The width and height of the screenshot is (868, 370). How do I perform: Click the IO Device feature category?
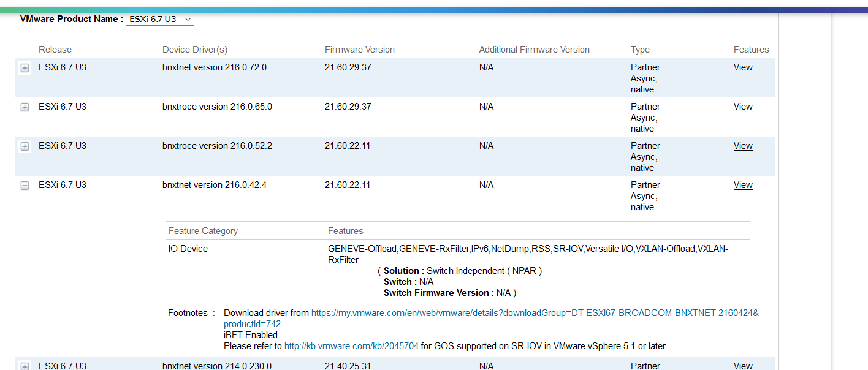188,249
